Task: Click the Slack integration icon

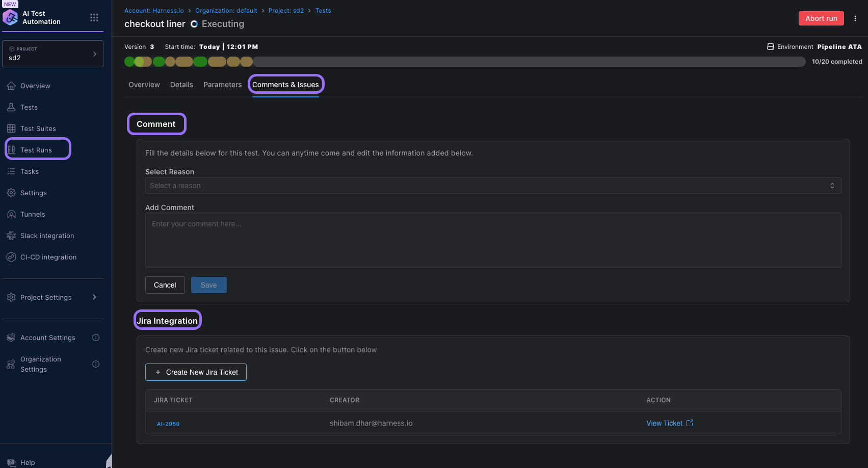Action: [11, 236]
